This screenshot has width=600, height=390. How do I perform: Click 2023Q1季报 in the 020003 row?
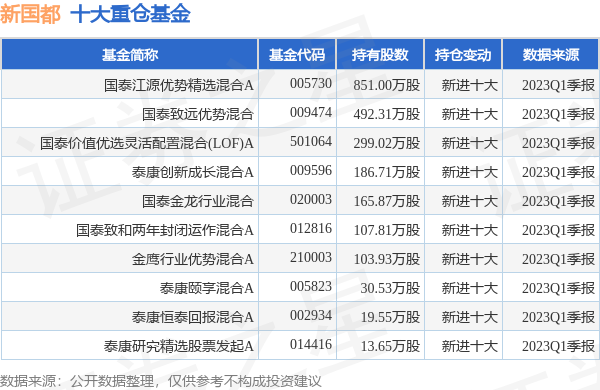(x=558, y=201)
